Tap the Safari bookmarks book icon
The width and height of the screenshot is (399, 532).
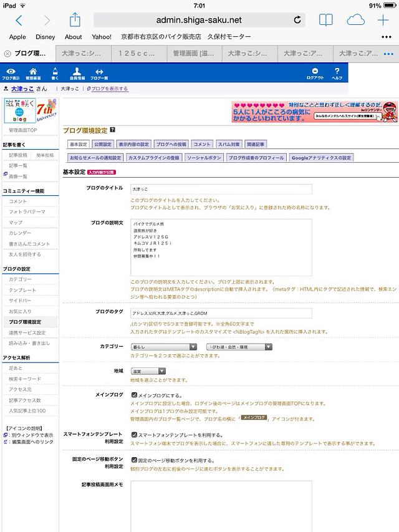pos(325,21)
